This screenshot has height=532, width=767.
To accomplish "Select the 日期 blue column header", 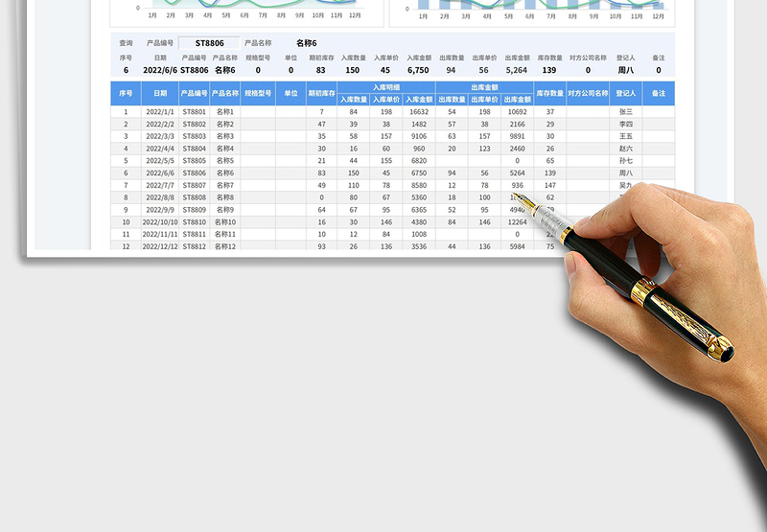I will click(x=159, y=94).
